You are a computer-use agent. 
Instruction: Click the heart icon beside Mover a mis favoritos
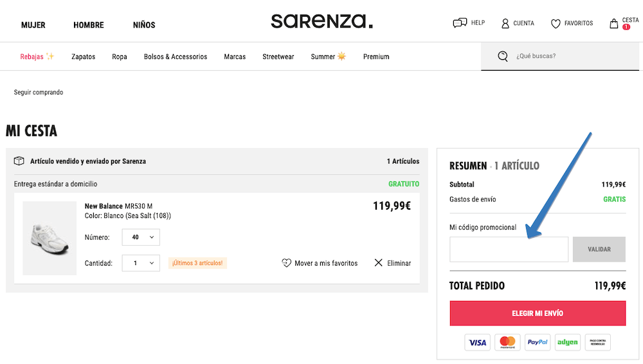pos(286,263)
